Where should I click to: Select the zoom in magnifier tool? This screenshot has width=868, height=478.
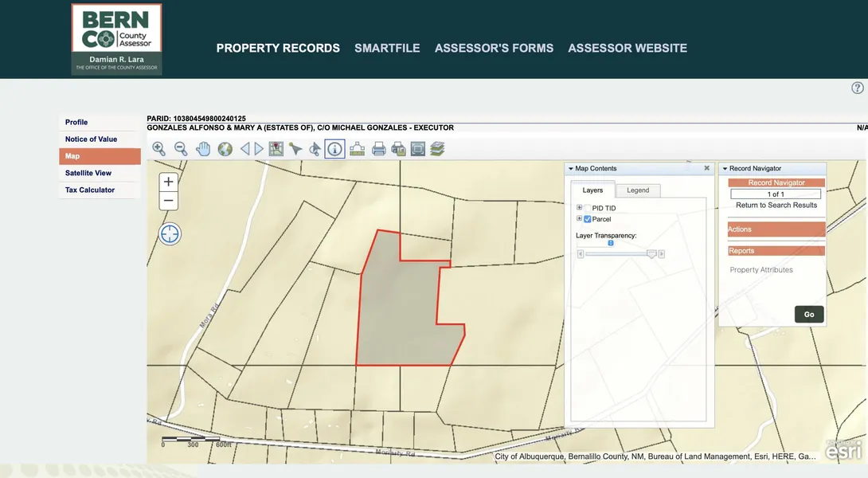pyautogui.click(x=158, y=149)
